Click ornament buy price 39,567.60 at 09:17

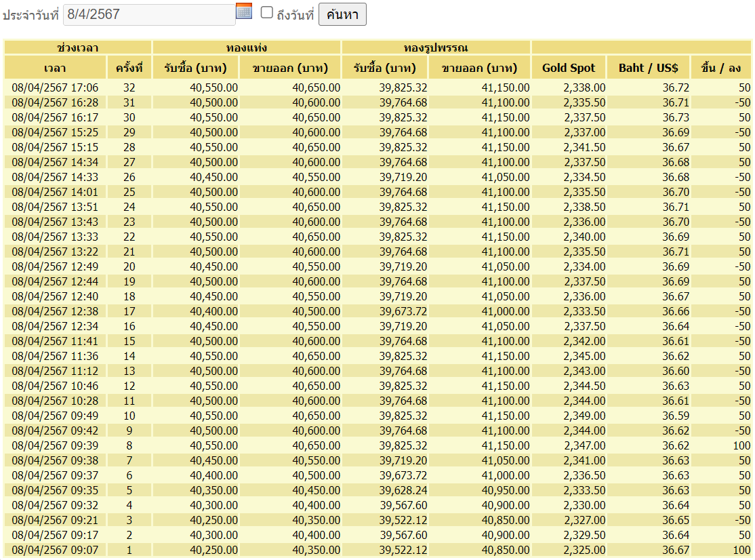(403, 536)
